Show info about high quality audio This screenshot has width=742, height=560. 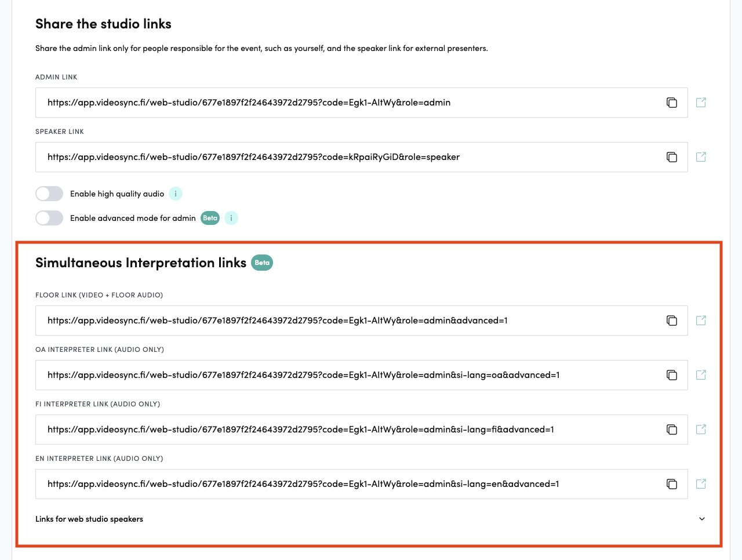coord(176,194)
